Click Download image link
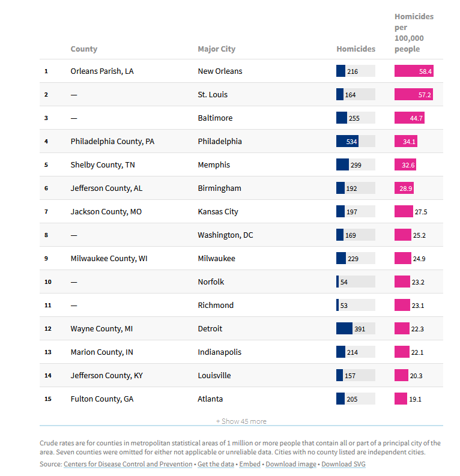The height and width of the screenshot is (476, 460). pyautogui.click(x=291, y=464)
